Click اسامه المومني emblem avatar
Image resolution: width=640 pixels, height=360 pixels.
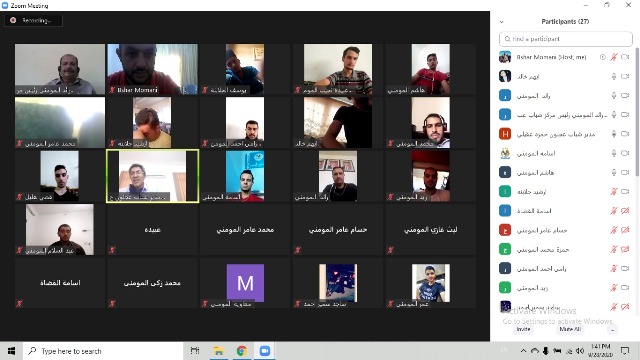[505, 153]
